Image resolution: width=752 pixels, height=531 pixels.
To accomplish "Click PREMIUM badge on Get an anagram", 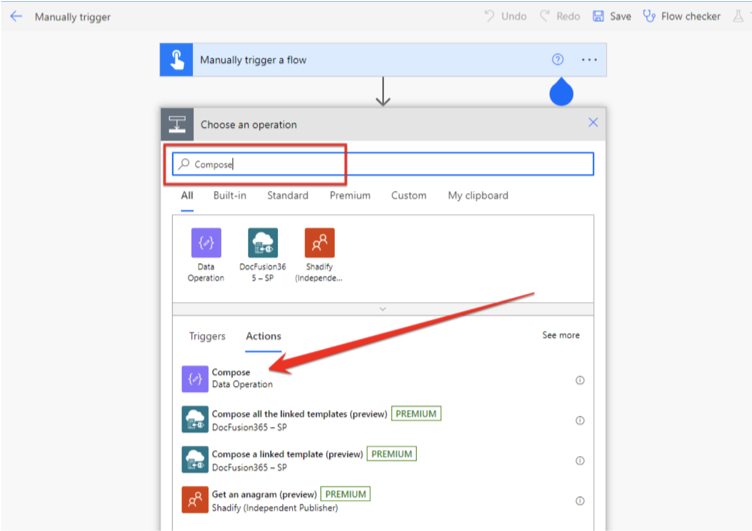I will click(x=345, y=494).
